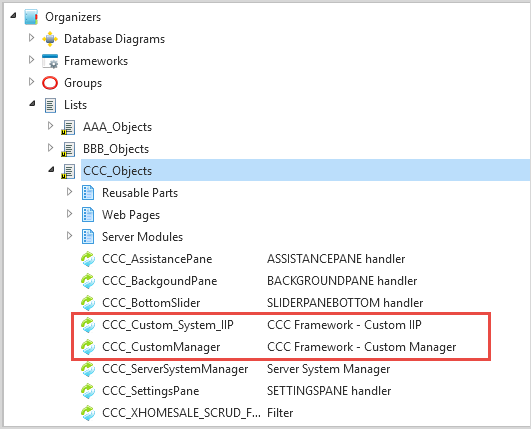The image size is (531, 429).
Task: Expand the Database Diagrams node
Action: 31,38
